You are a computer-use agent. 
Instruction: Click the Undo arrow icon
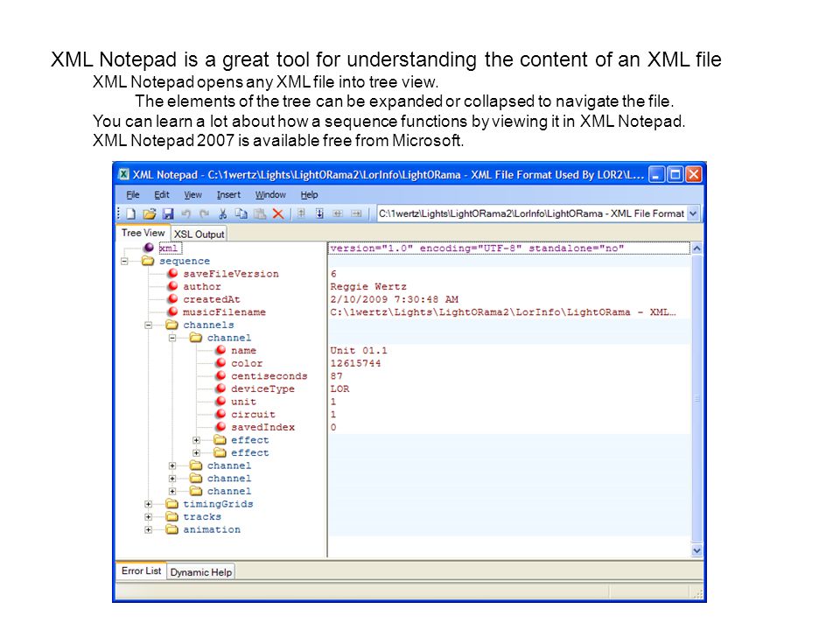click(185, 213)
